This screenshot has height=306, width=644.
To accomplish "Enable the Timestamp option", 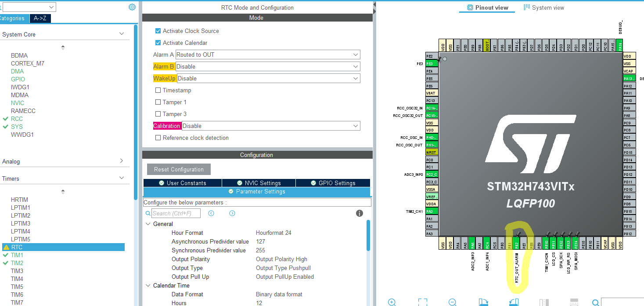I will point(158,90).
